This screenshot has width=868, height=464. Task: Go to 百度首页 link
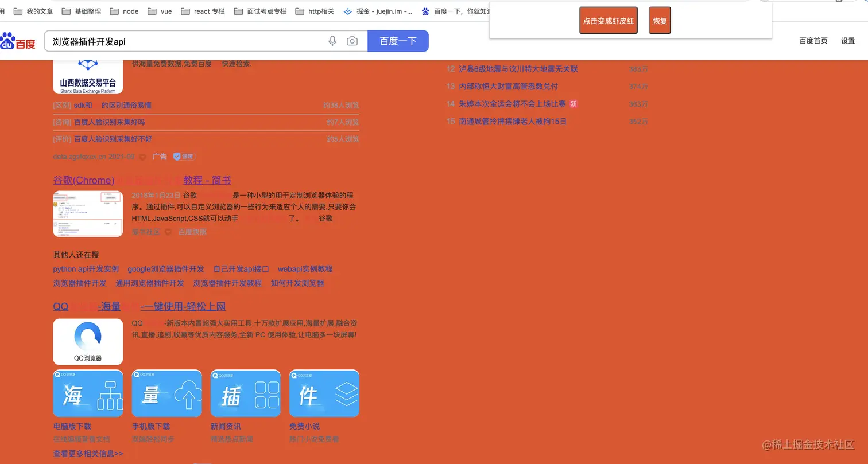[813, 41]
